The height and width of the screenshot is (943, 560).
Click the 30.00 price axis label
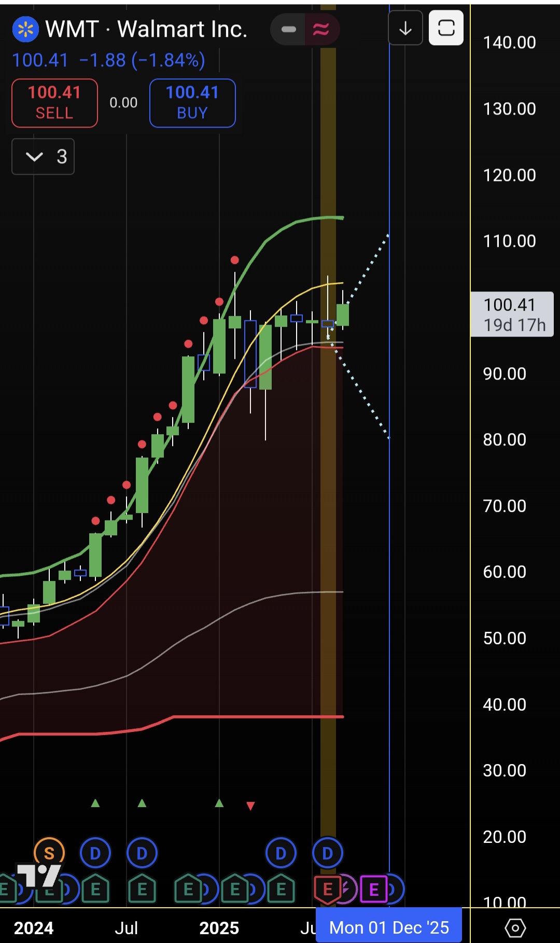pyautogui.click(x=505, y=771)
